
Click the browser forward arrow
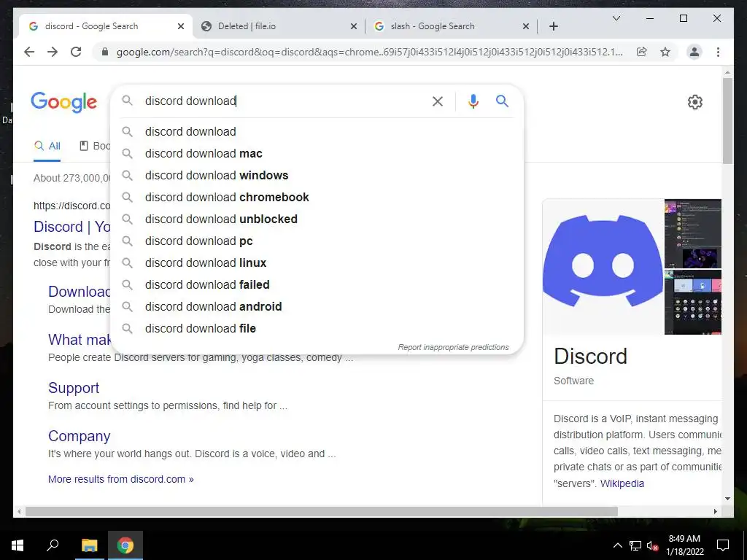click(x=53, y=52)
